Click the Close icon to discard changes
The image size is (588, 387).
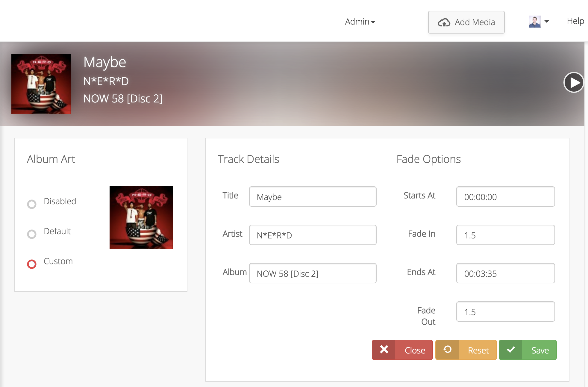point(383,350)
